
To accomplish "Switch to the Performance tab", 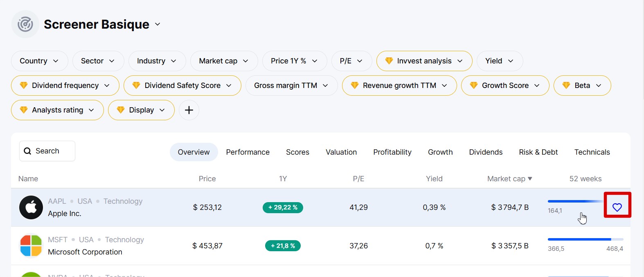I will coord(248,152).
